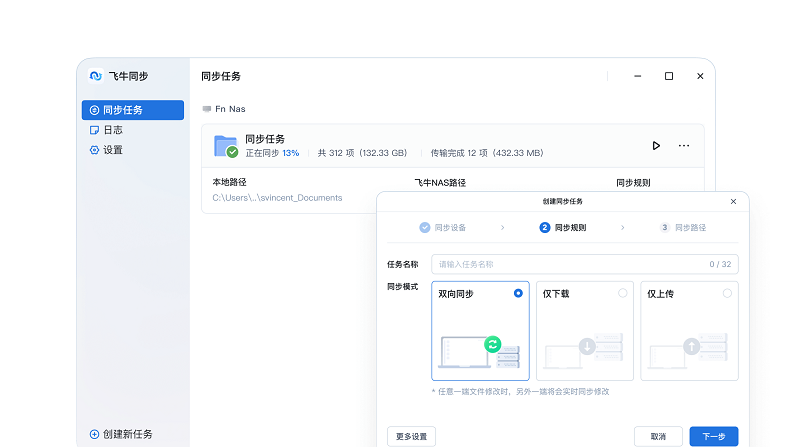Screen dimensions: 800x447
Task: Start the sync task with play icon
Action: point(656,145)
